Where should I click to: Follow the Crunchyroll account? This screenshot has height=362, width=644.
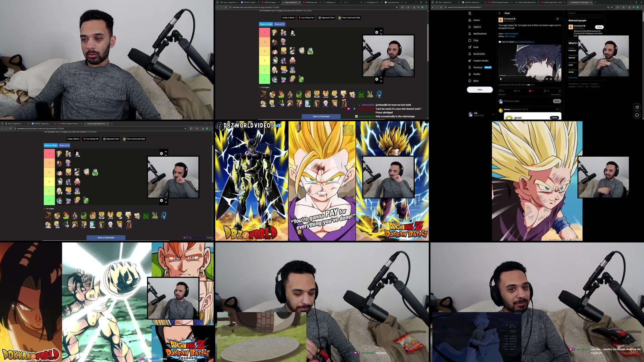click(x=599, y=27)
